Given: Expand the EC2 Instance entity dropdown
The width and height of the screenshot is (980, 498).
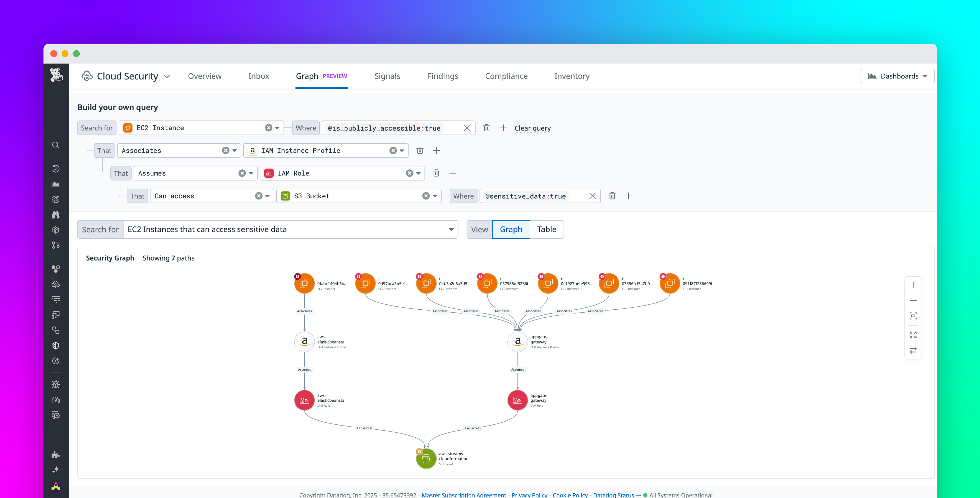Looking at the screenshot, I should click(277, 127).
